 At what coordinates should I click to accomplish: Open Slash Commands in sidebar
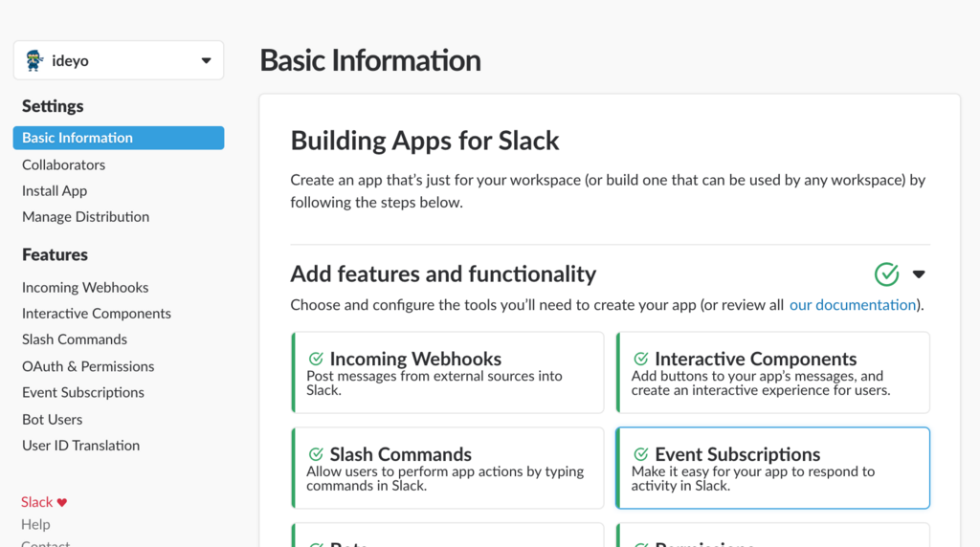tap(75, 339)
